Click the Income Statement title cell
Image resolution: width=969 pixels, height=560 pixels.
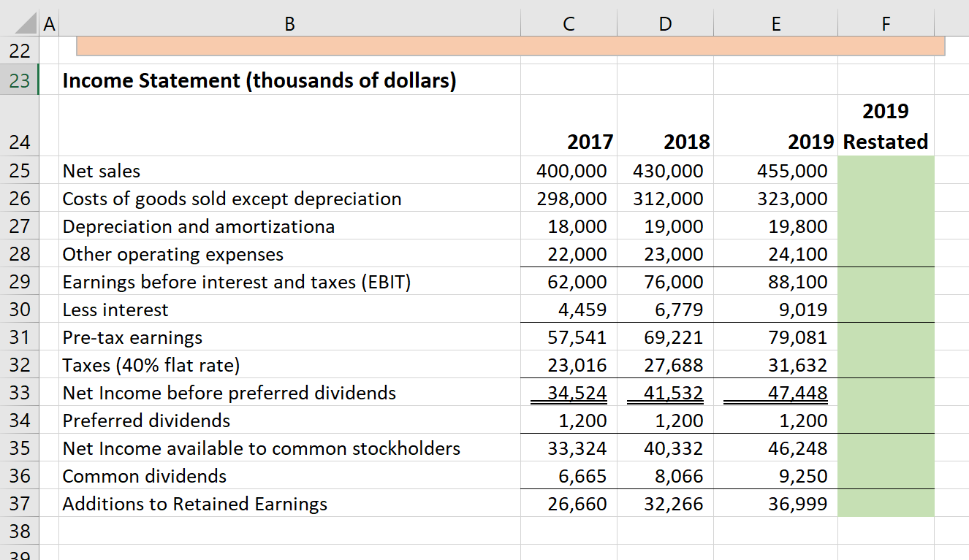tap(259, 80)
